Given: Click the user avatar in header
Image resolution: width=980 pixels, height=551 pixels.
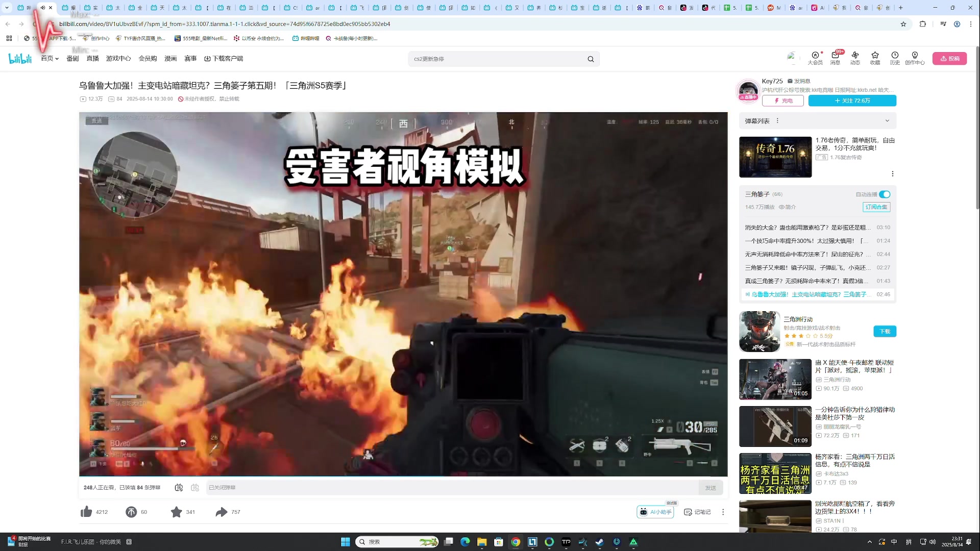Looking at the screenshot, I should pos(792,58).
